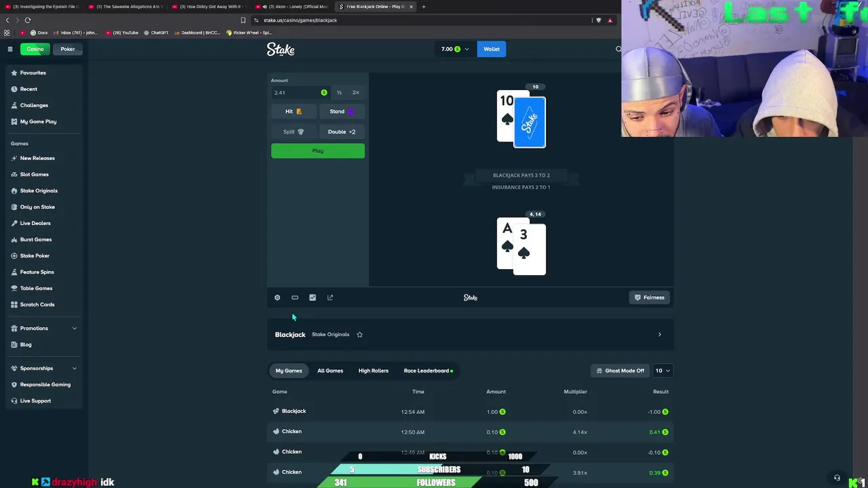Viewport: 868px width, 488px height.
Task: Open the ChatGPT bookmark
Action: click(x=157, y=33)
